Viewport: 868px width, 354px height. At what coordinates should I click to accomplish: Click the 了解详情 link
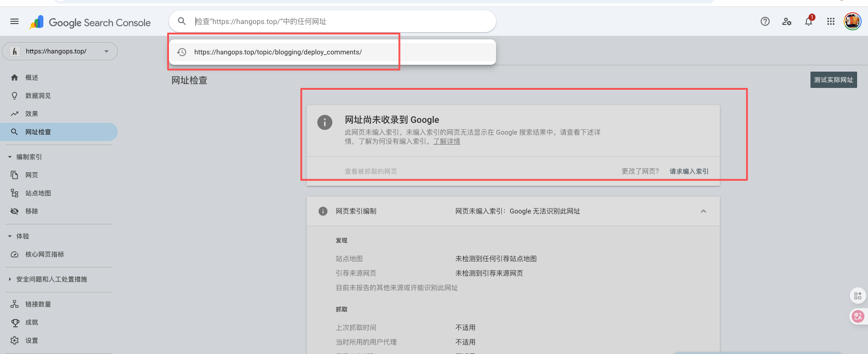pos(447,141)
